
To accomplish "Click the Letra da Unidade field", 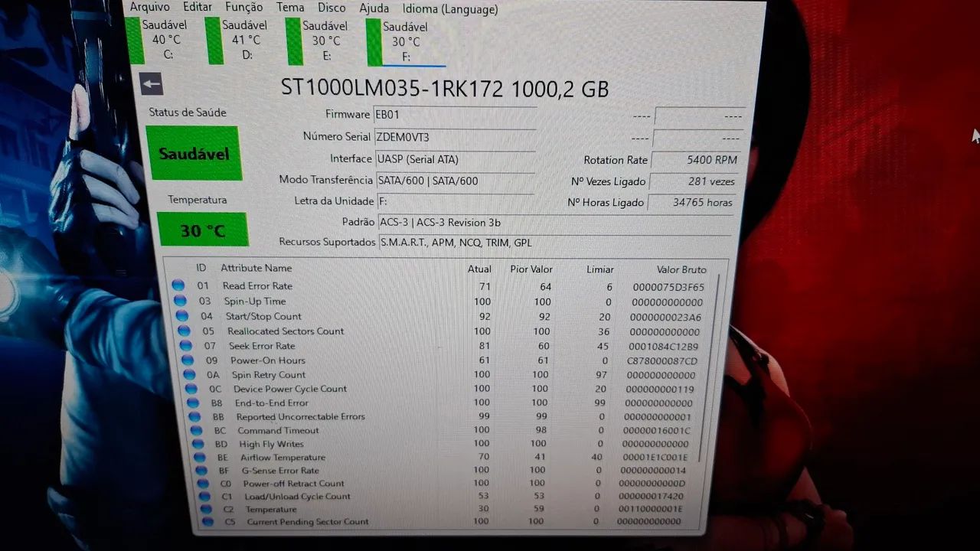I will (456, 201).
